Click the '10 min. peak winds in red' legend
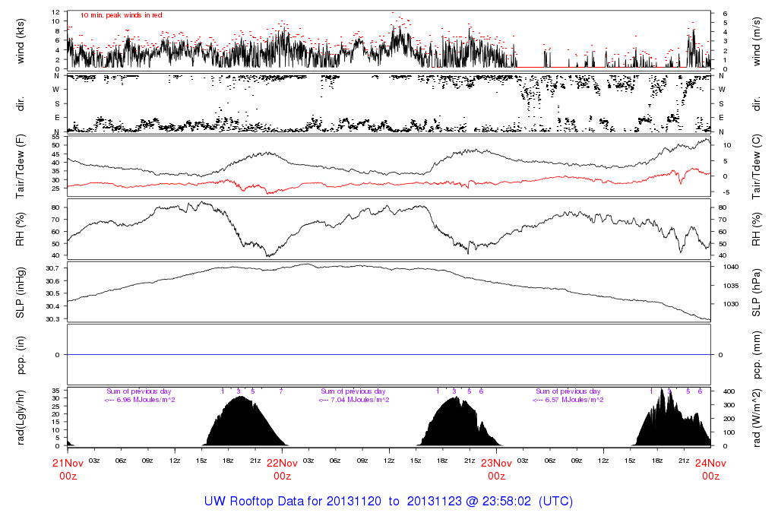 click(121, 15)
